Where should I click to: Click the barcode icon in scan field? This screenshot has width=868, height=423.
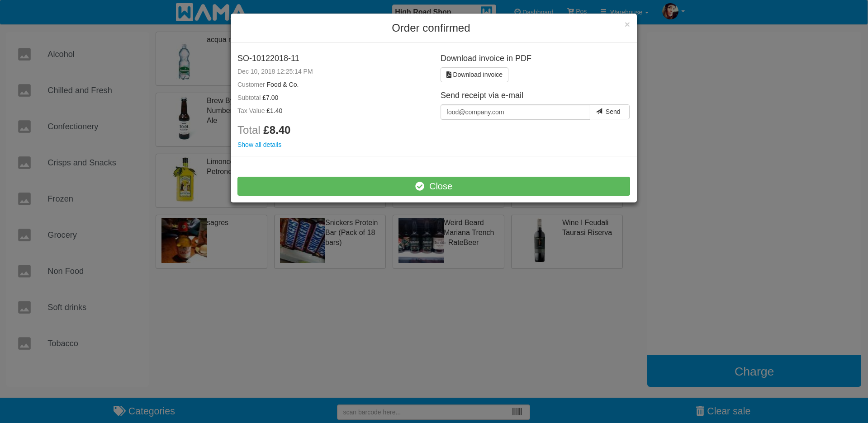[517, 412]
